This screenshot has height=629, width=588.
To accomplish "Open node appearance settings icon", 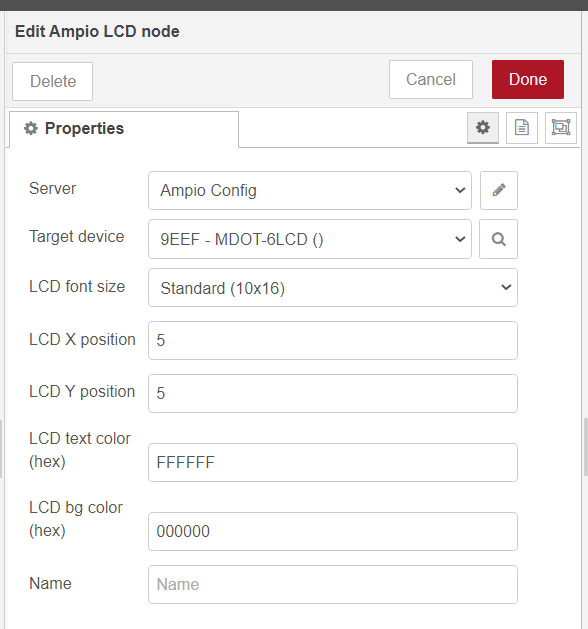I will coord(560,128).
